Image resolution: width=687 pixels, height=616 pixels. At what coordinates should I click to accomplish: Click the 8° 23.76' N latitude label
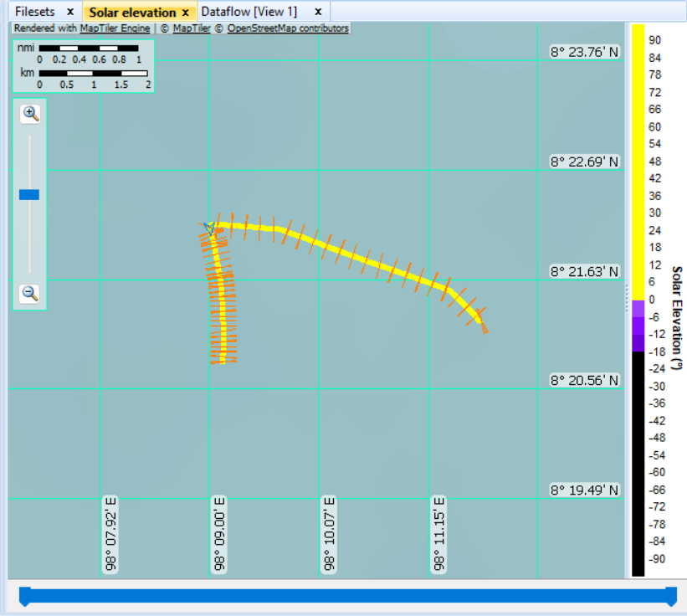[584, 52]
